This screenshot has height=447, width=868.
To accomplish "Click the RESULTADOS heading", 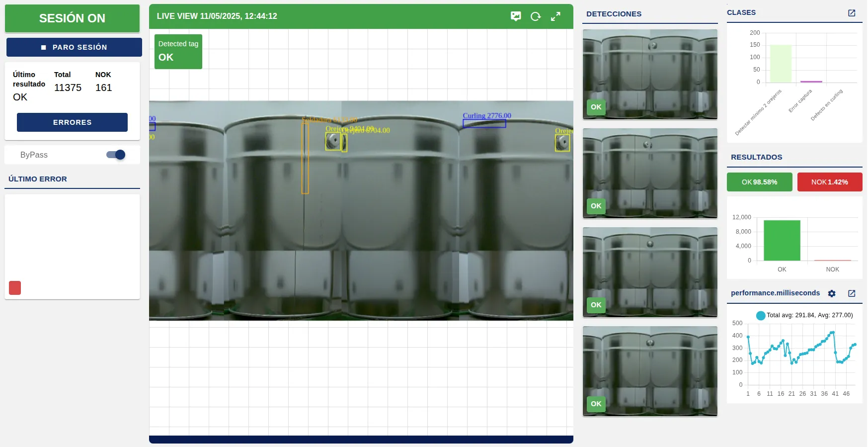I will point(756,157).
